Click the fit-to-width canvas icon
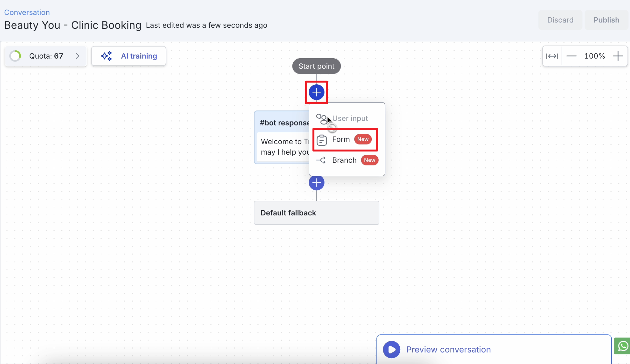The image size is (630, 364). [x=552, y=56]
